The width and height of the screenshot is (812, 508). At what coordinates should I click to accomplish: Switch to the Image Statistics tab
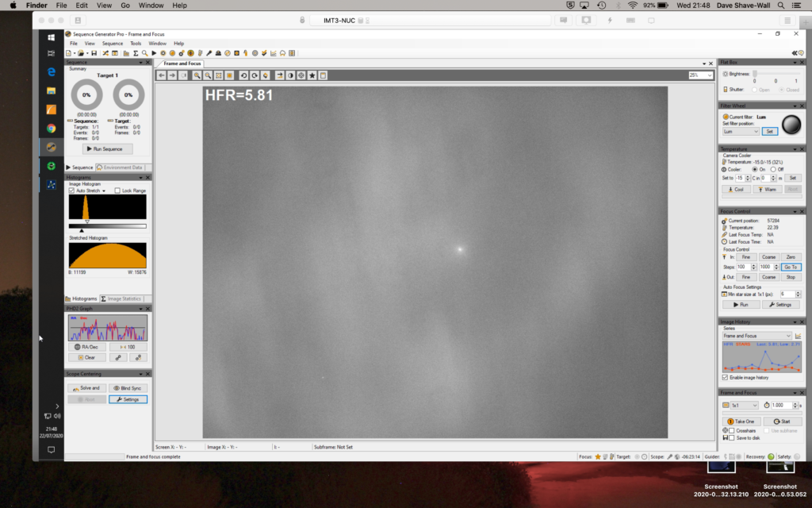[x=121, y=298]
